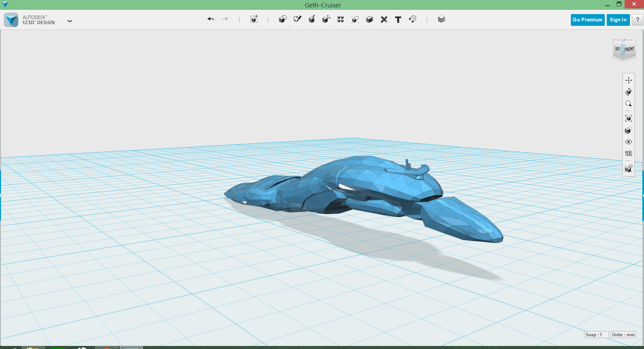Click the FRONT face of the view cube

click(x=629, y=49)
